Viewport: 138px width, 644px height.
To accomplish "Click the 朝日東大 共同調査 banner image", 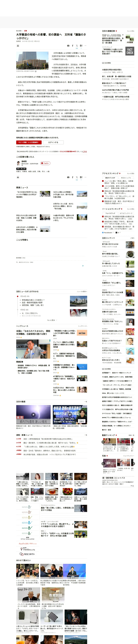I will (130, 39).
